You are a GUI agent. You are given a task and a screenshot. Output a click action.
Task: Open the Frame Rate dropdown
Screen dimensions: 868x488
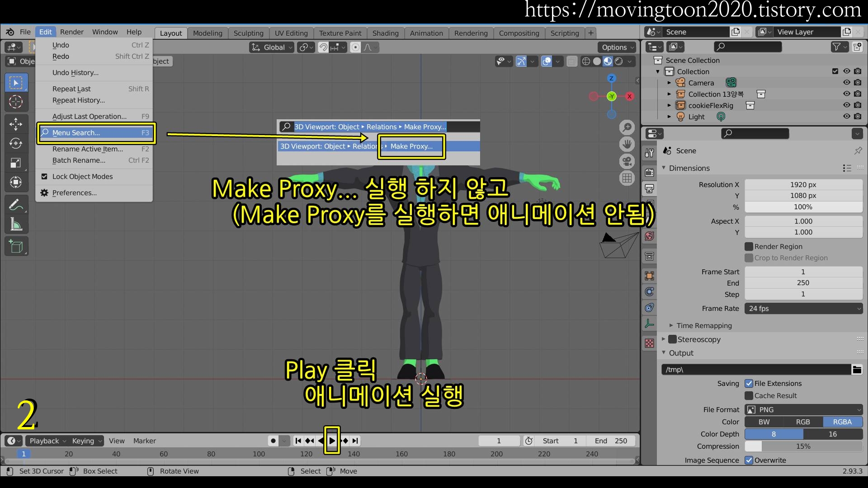804,309
